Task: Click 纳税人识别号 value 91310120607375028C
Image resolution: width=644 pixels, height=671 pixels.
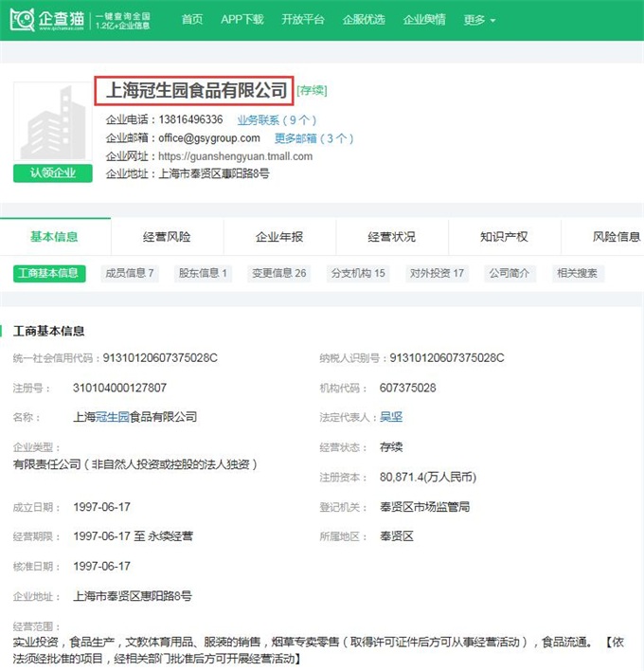Action: pyautogui.click(x=447, y=357)
